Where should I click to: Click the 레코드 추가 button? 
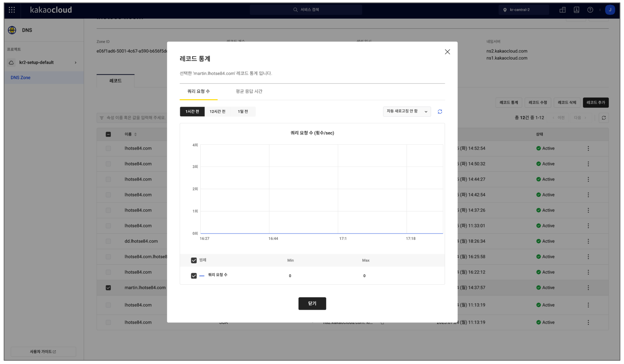pyautogui.click(x=595, y=103)
